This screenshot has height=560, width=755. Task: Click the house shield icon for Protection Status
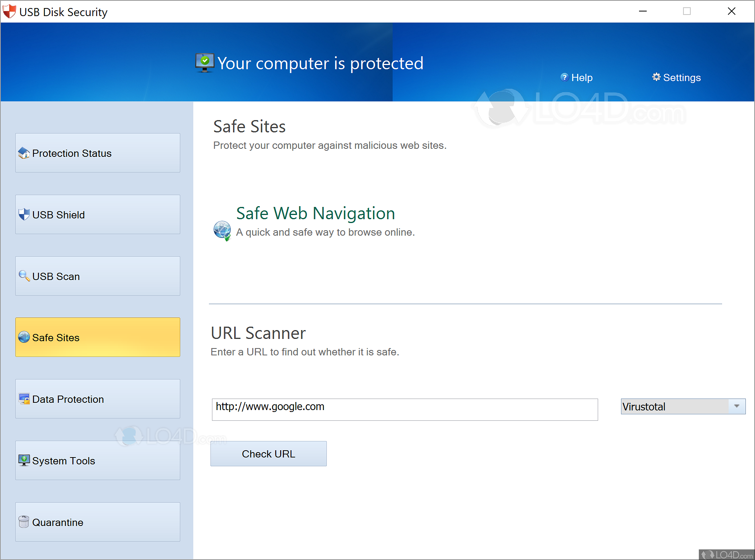click(24, 153)
